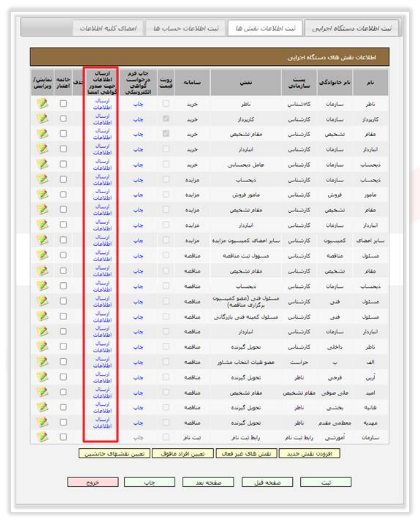Edit the انباردار خرید row
The width and height of the screenshot is (420, 523).
[x=42, y=149]
